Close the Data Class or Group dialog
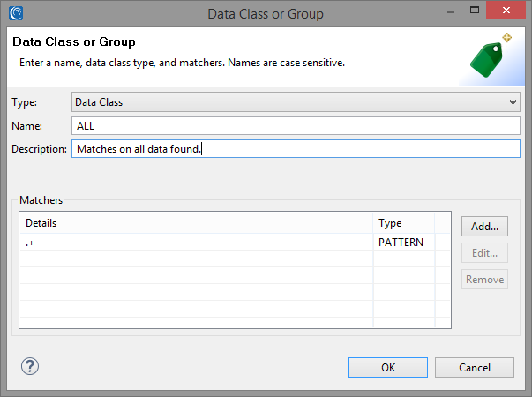Screen dimensions: 532x397 [506, 11]
